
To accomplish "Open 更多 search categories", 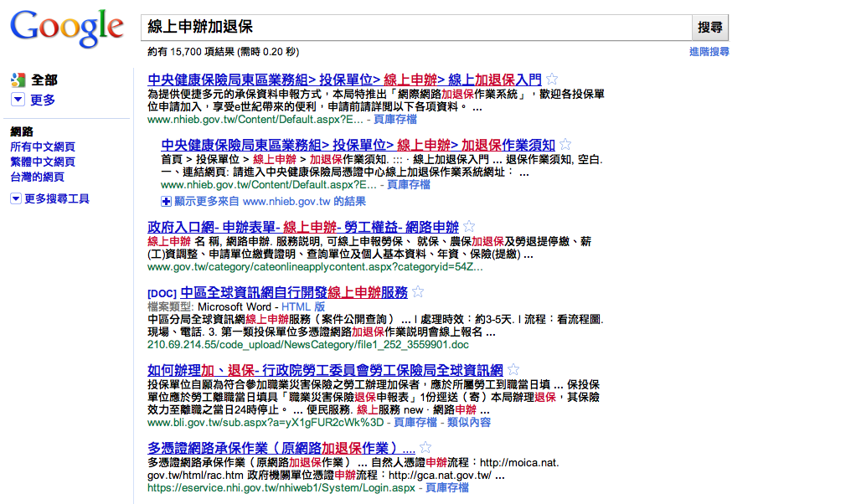I will [43, 100].
